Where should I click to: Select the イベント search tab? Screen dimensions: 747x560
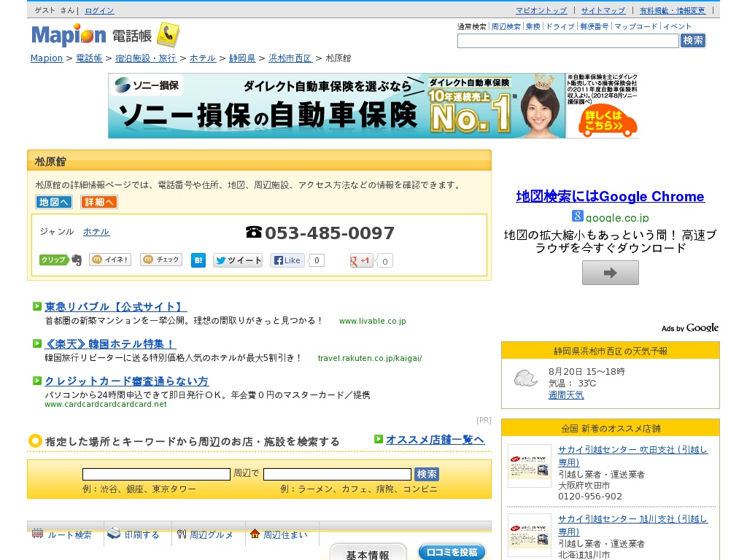[x=677, y=27]
